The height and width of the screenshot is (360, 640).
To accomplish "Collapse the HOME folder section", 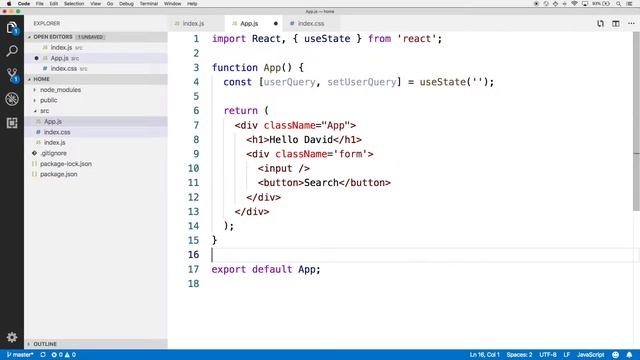I will point(41,79).
